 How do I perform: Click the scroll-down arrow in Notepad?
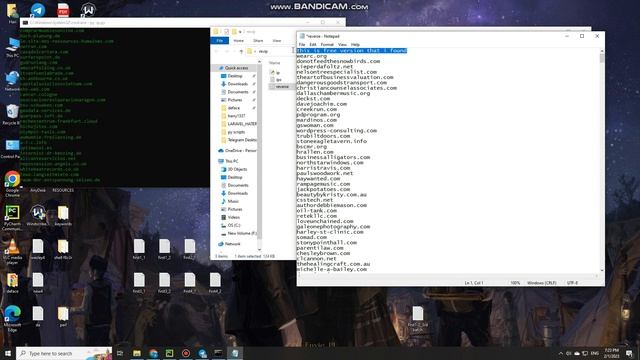pos(602,270)
